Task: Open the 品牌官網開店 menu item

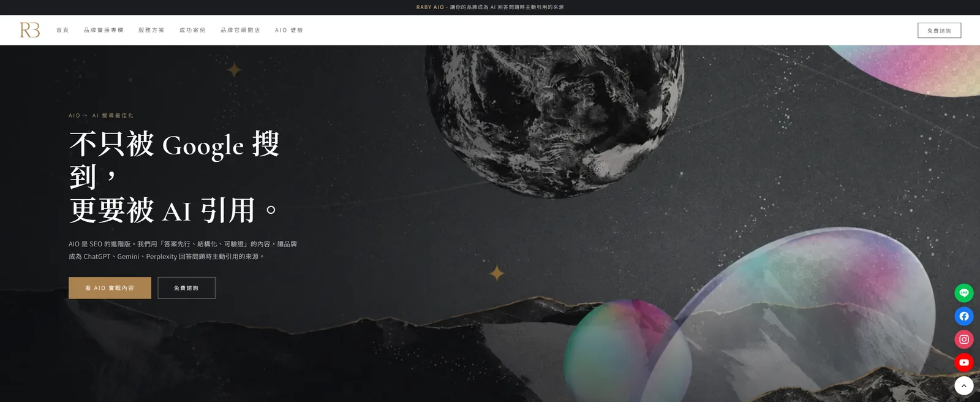Action: [x=240, y=30]
